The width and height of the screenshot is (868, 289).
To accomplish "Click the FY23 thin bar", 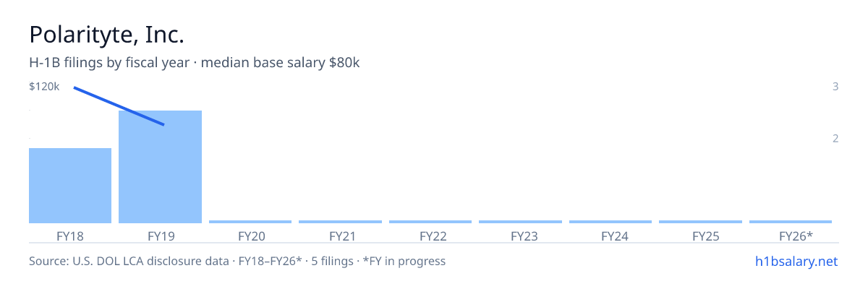I will click(x=520, y=222).
